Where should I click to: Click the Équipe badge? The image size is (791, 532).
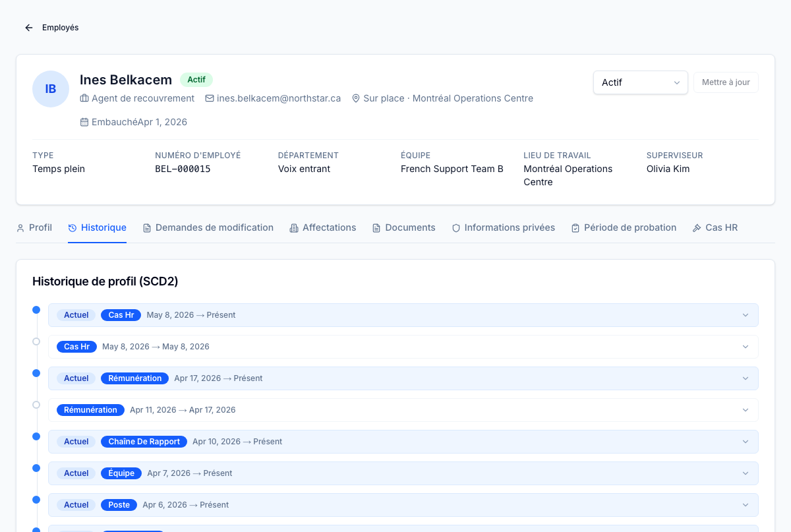121,473
